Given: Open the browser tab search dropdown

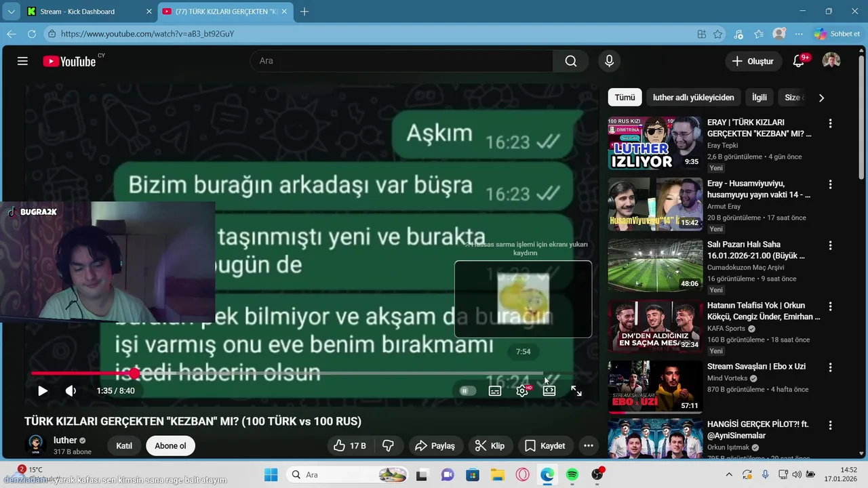Looking at the screenshot, I should pos(10,12).
